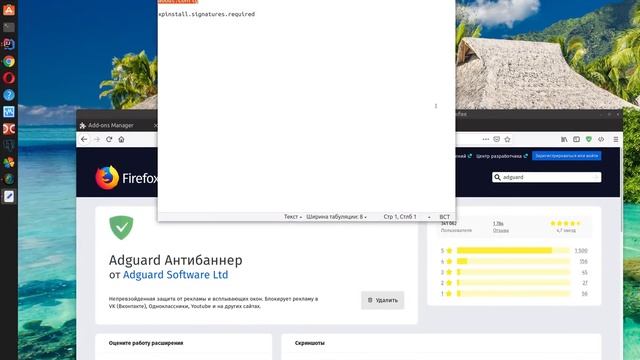Image resolution: width=640 pixels, height=360 pixels.
Task: Go back in Firefox
Action: click(x=84, y=139)
